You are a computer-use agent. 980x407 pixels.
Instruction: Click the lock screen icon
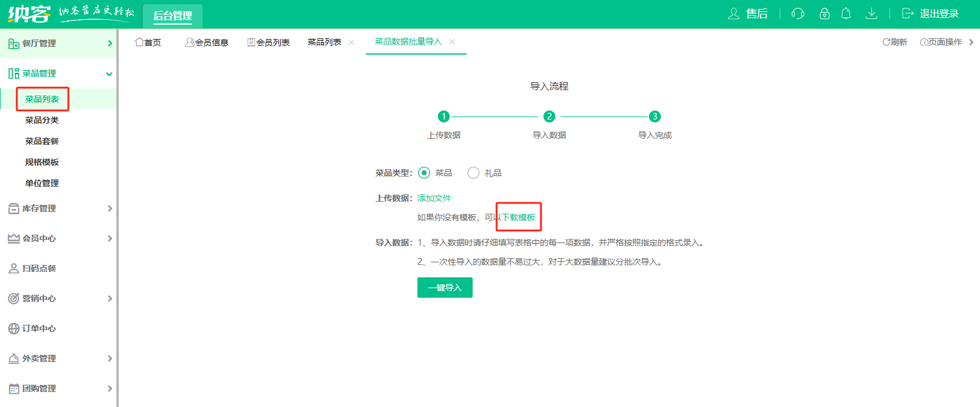[825, 14]
